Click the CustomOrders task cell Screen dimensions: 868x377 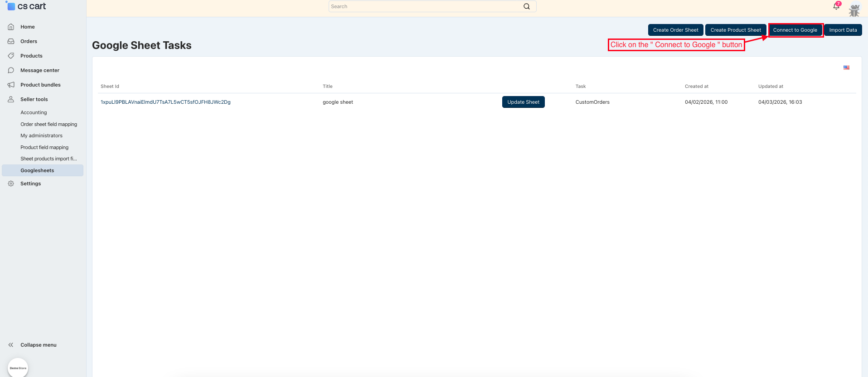pos(592,102)
